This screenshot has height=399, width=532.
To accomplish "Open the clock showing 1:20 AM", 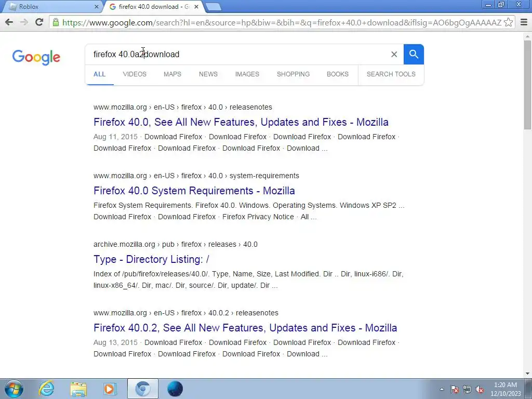I will pos(505,389).
